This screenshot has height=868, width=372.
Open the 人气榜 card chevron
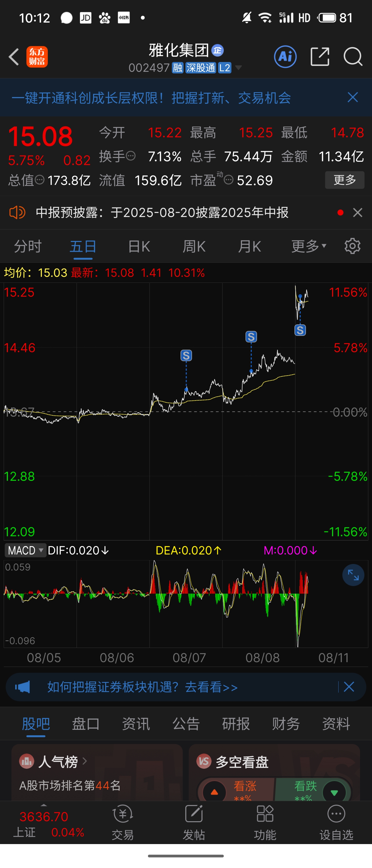pyautogui.click(x=85, y=761)
